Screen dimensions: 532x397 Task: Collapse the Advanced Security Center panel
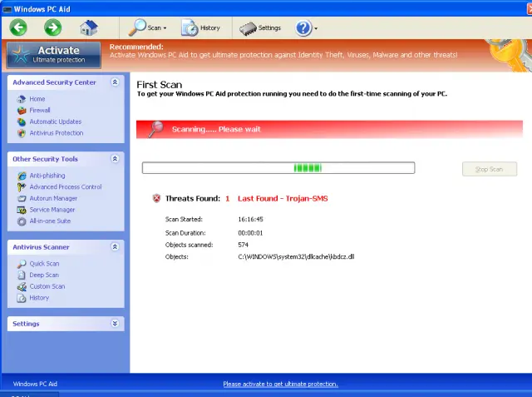point(115,82)
